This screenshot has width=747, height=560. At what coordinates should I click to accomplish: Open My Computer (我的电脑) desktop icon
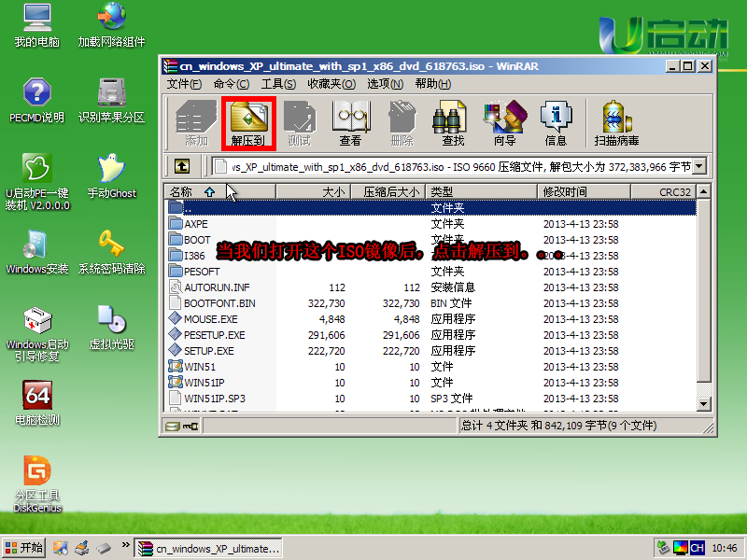tap(37, 26)
